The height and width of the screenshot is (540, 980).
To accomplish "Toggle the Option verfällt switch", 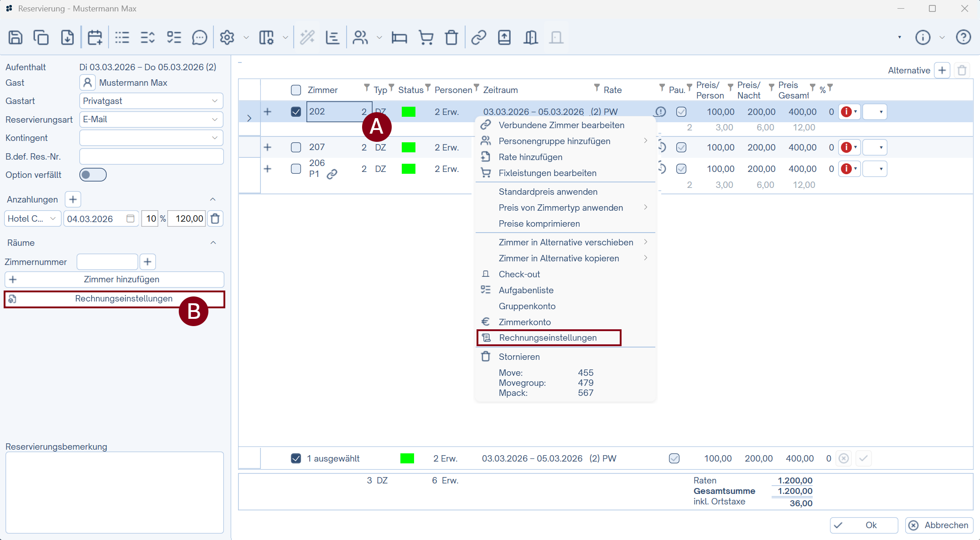I will click(x=93, y=175).
